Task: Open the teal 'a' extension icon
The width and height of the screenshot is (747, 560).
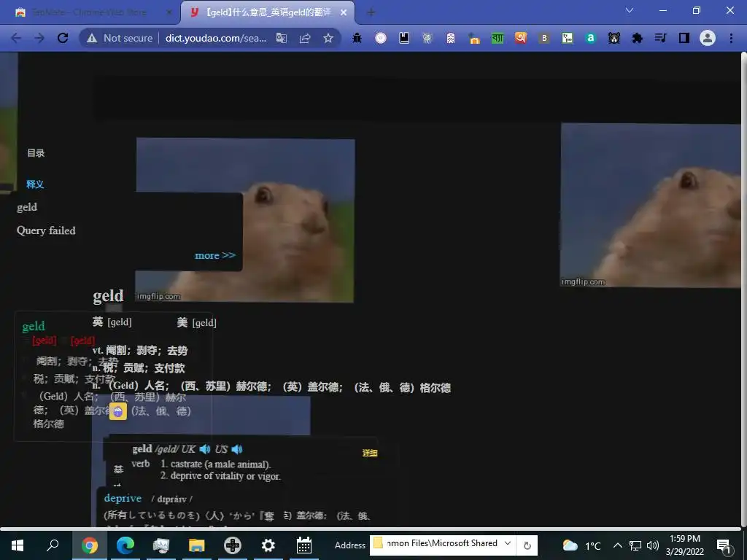Action: pos(591,38)
